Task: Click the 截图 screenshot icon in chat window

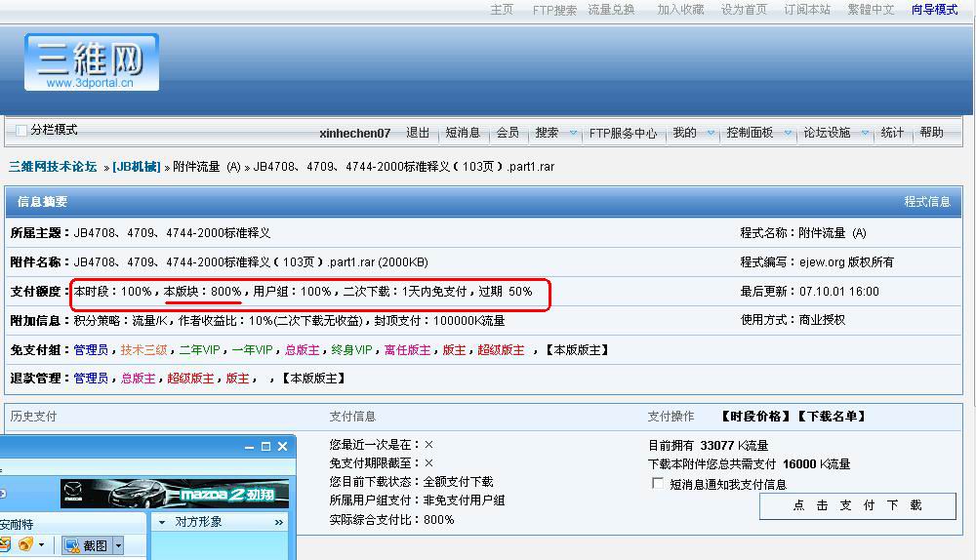Action: 72,545
